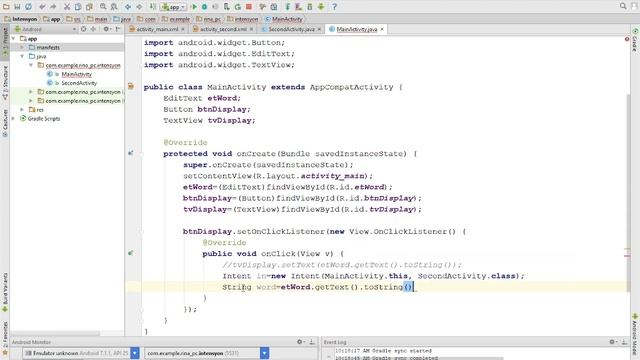Click the Paste toolbar icon
The height and width of the screenshot is (360, 640).
point(89,7)
